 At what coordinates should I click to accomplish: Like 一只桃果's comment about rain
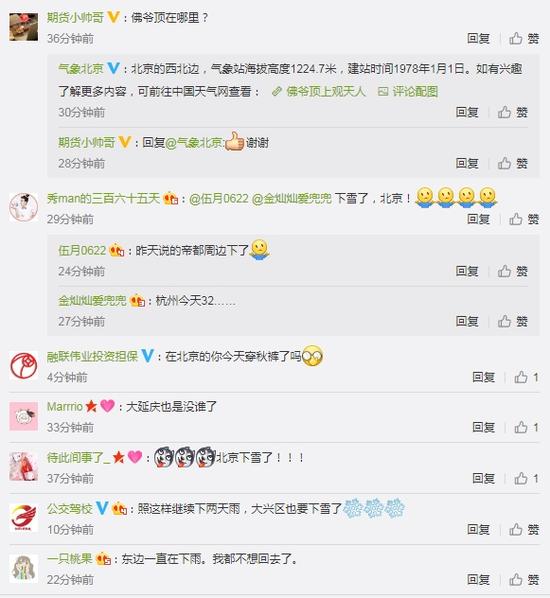(524, 580)
